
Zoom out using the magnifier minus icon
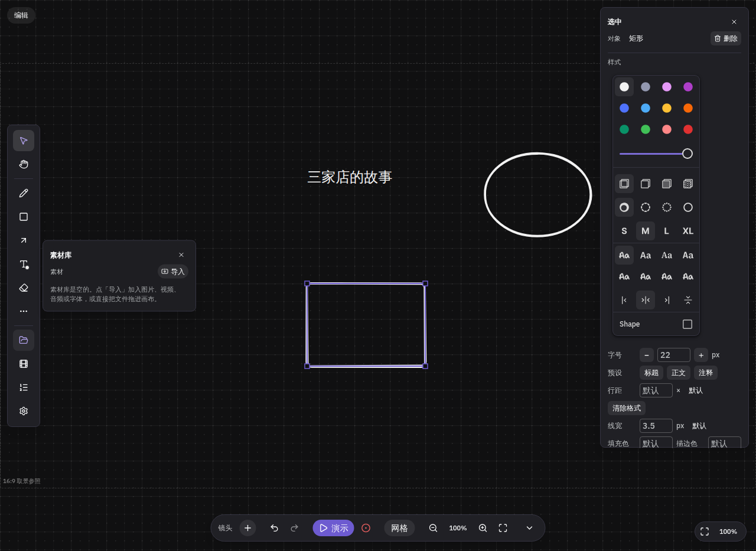(433, 528)
